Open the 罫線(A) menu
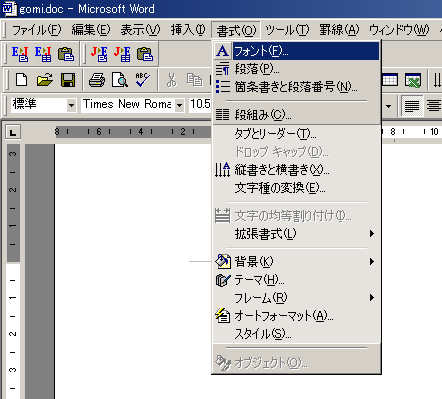Viewport: 442px width, 399px height. pos(339,30)
